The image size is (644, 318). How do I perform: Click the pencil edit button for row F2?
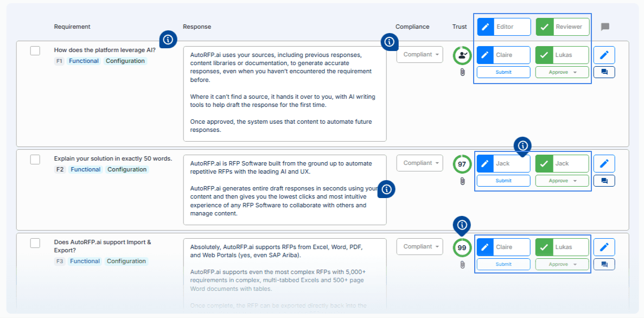click(604, 163)
